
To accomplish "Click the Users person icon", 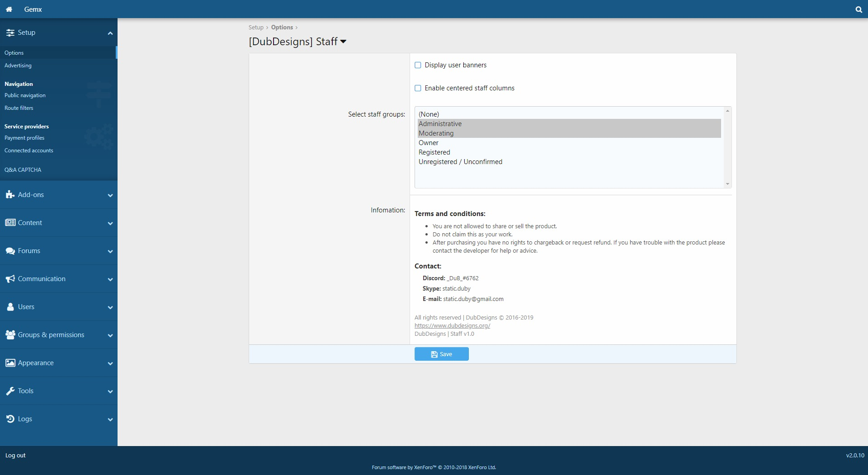I will [10, 307].
